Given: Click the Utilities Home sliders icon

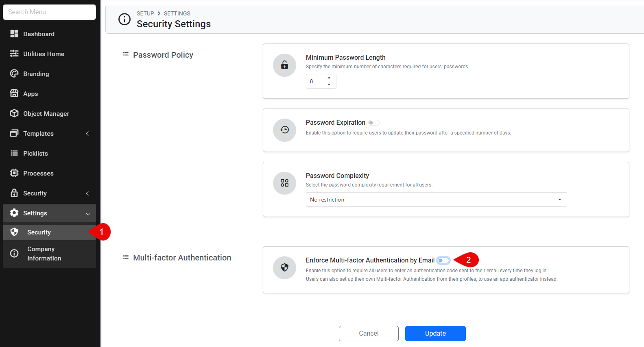Looking at the screenshot, I should pyautogui.click(x=14, y=54).
